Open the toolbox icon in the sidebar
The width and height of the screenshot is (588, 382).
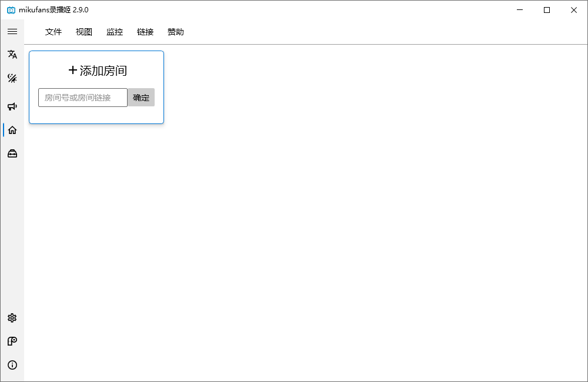coord(12,153)
